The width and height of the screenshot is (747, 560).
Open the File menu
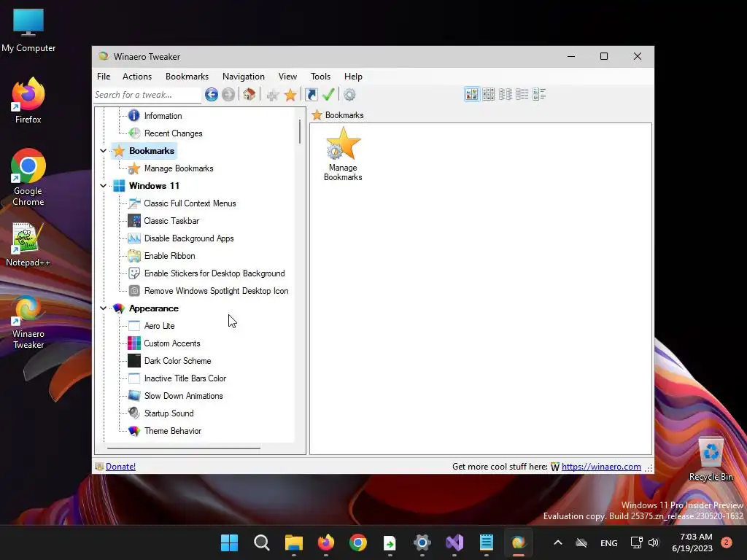point(104,77)
